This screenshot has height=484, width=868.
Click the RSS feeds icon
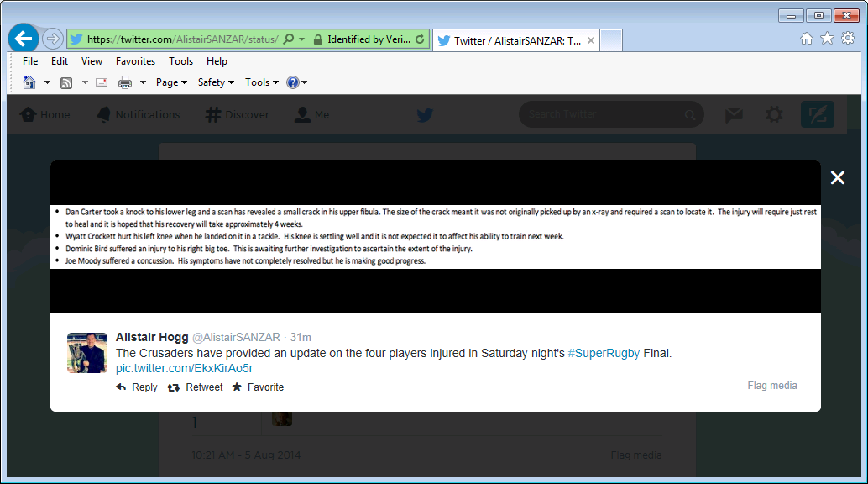[x=66, y=82]
